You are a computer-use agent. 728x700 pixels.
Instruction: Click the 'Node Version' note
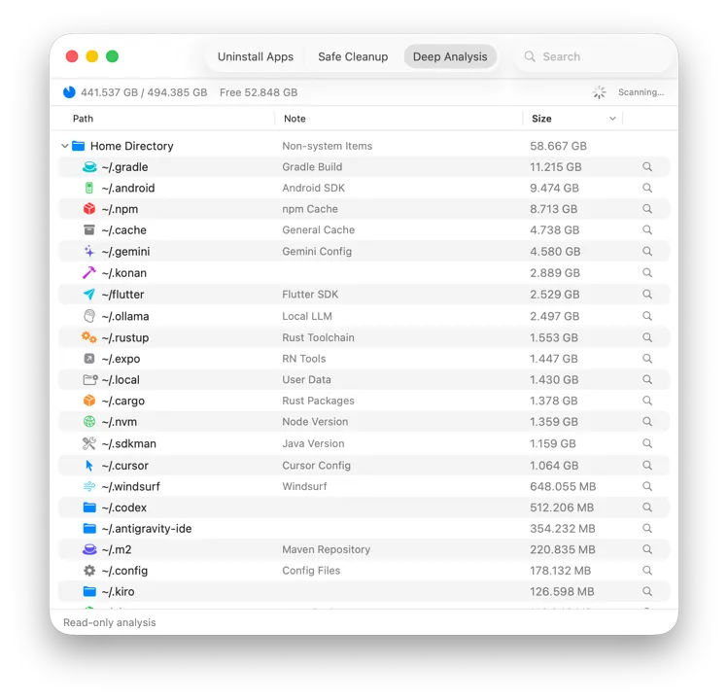[315, 421]
